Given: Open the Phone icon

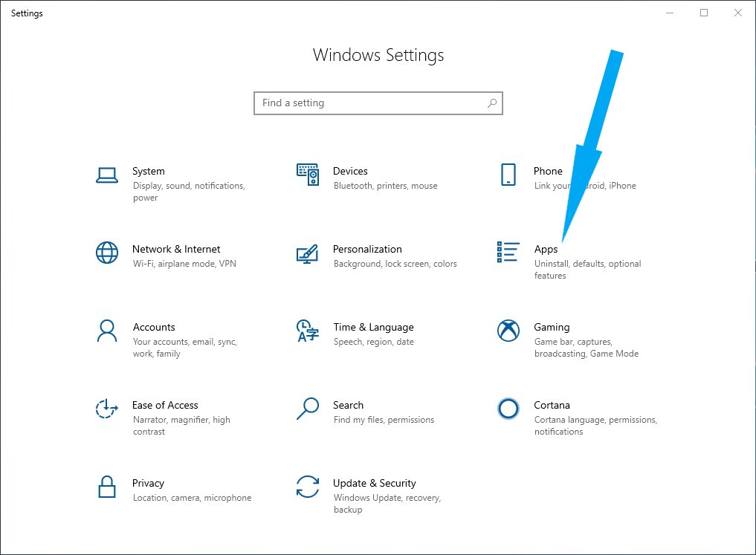Looking at the screenshot, I should [508, 175].
